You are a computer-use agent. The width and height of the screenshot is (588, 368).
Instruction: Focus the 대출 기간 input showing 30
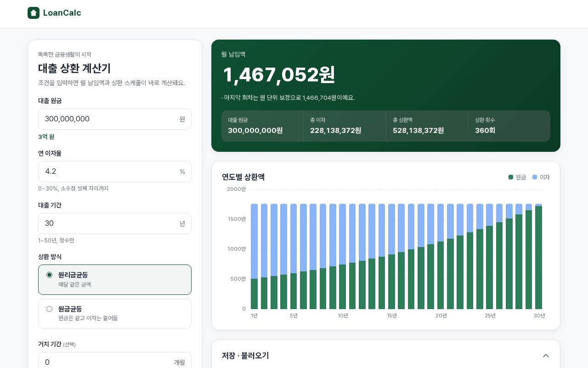(x=115, y=224)
